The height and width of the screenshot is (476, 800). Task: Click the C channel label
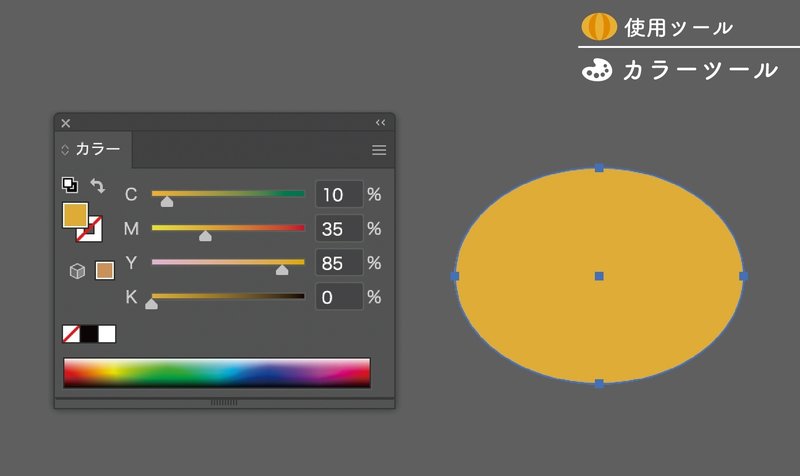[x=131, y=194]
